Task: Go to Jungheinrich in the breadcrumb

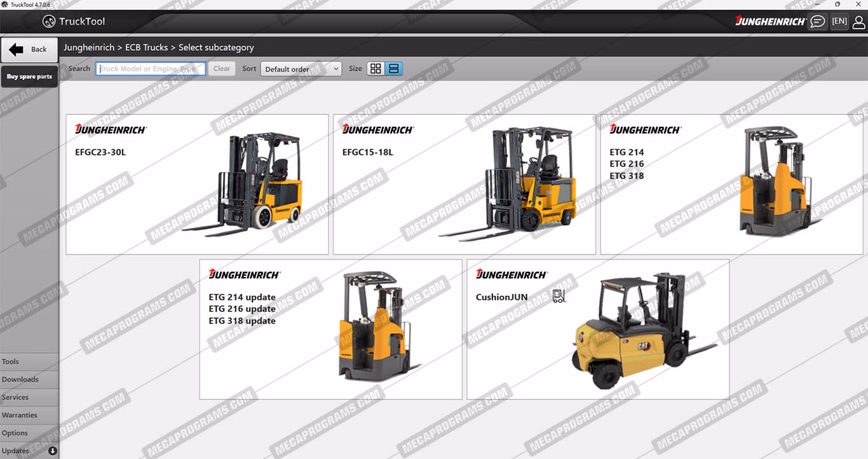Action: pos(89,48)
